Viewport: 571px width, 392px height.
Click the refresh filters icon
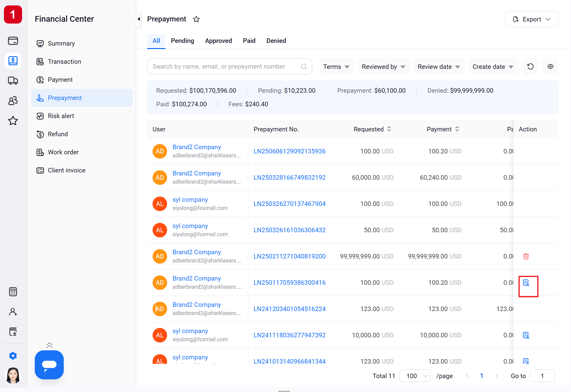pos(531,66)
